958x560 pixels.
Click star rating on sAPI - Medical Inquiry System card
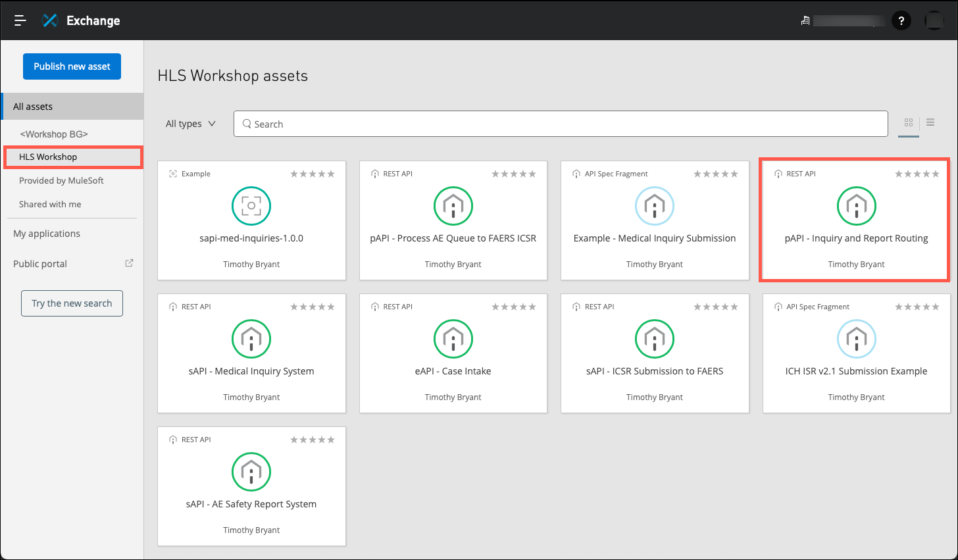(x=313, y=307)
